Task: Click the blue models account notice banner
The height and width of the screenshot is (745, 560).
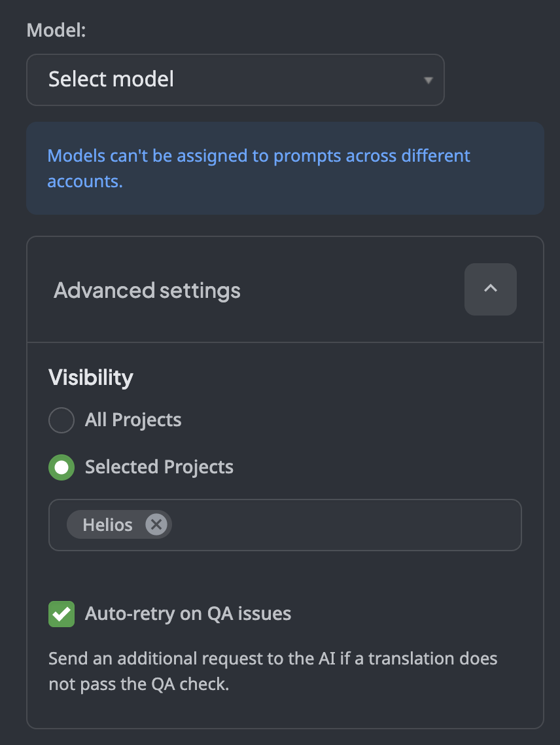Action: point(285,168)
